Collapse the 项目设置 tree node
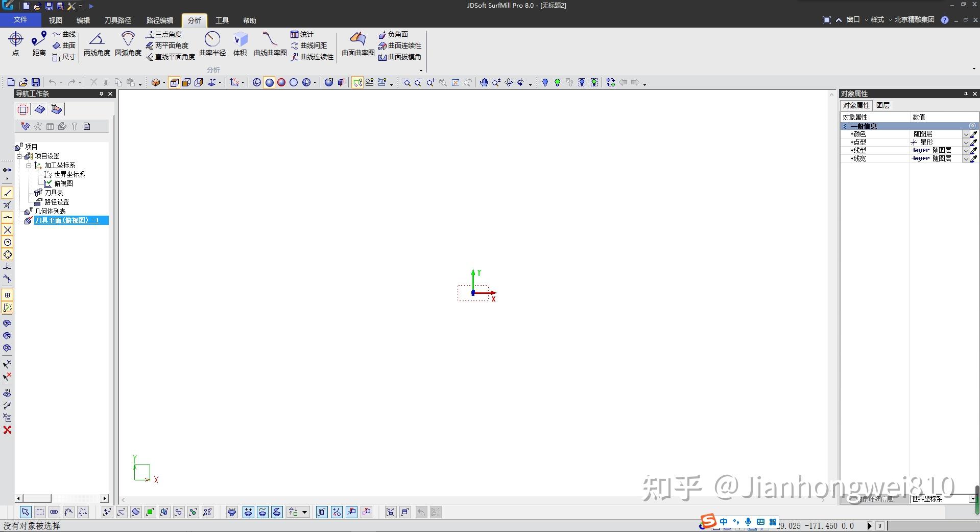This screenshot has width=980, height=532. (19, 156)
